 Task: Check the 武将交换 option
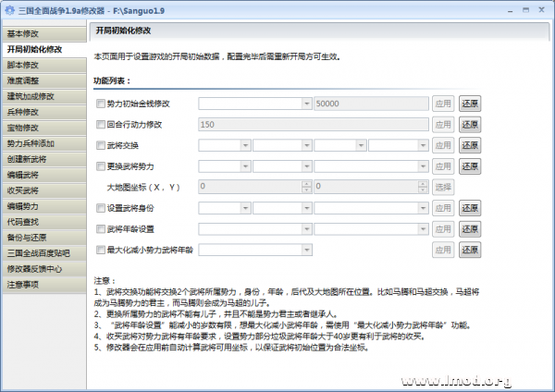coord(101,145)
